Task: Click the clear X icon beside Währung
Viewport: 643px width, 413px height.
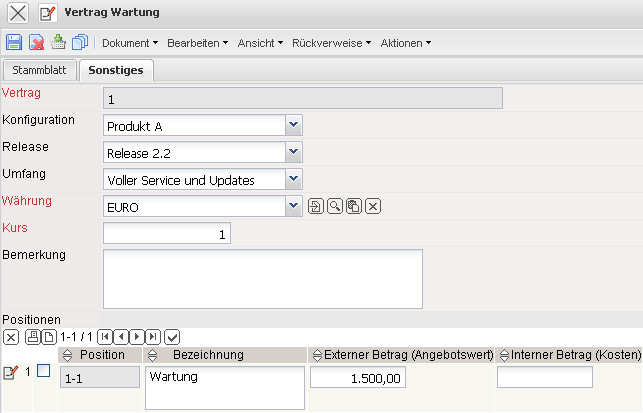Action: (373, 207)
